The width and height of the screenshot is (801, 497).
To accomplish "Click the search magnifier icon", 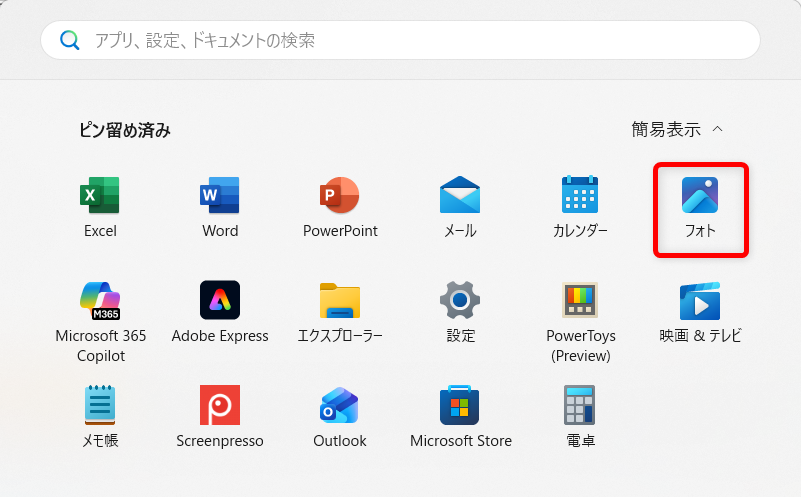I will coord(69,40).
